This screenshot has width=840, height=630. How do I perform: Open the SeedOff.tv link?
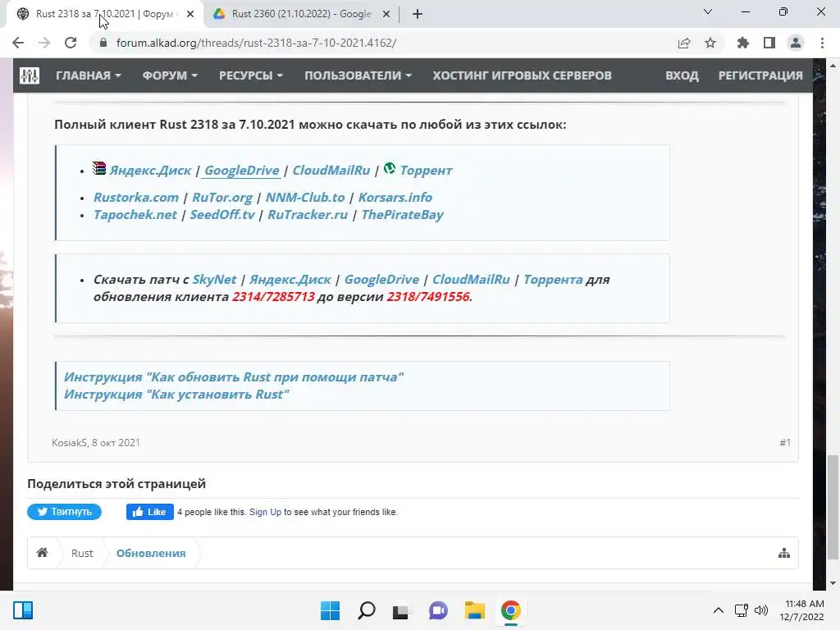(x=222, y=214)
